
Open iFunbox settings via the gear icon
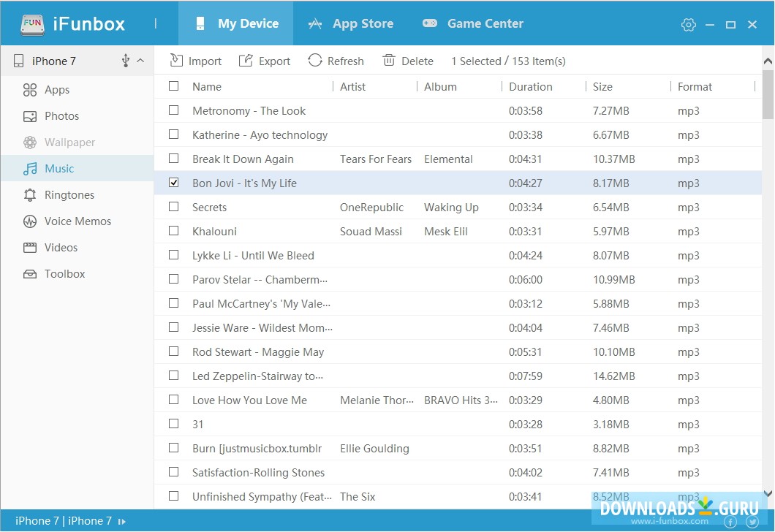point(688,24)
